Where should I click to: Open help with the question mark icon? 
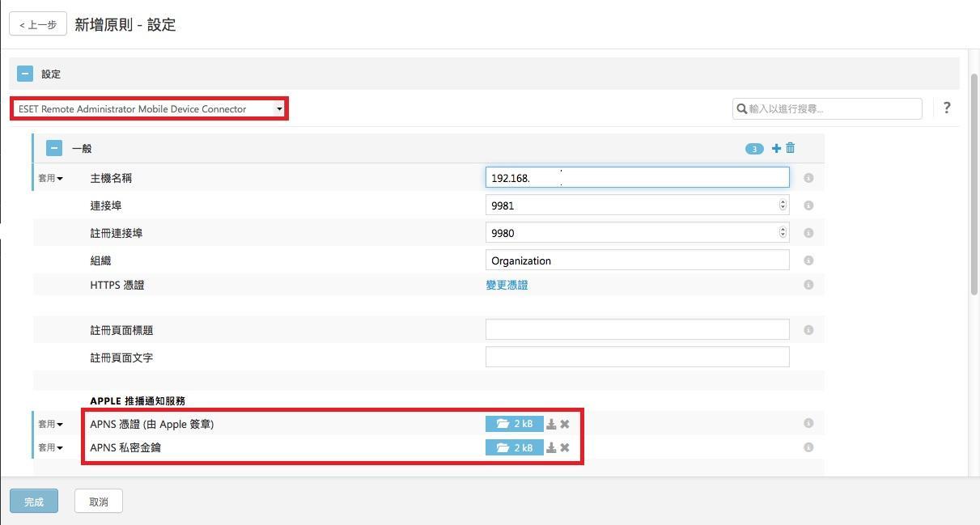[947, 108]
